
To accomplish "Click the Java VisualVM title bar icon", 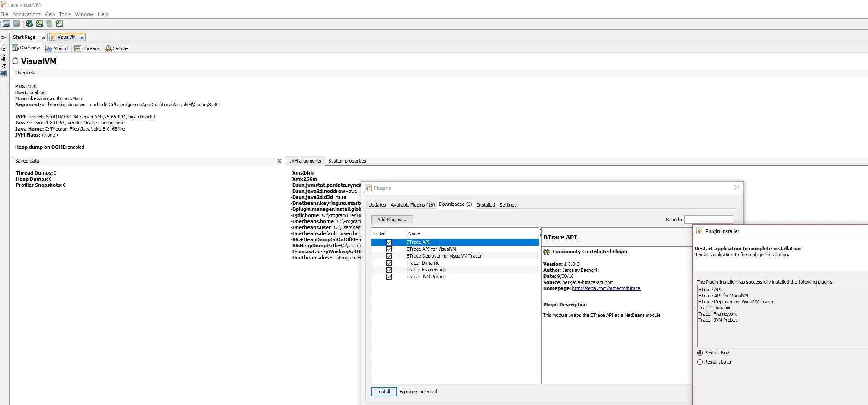I will point(3,5).
